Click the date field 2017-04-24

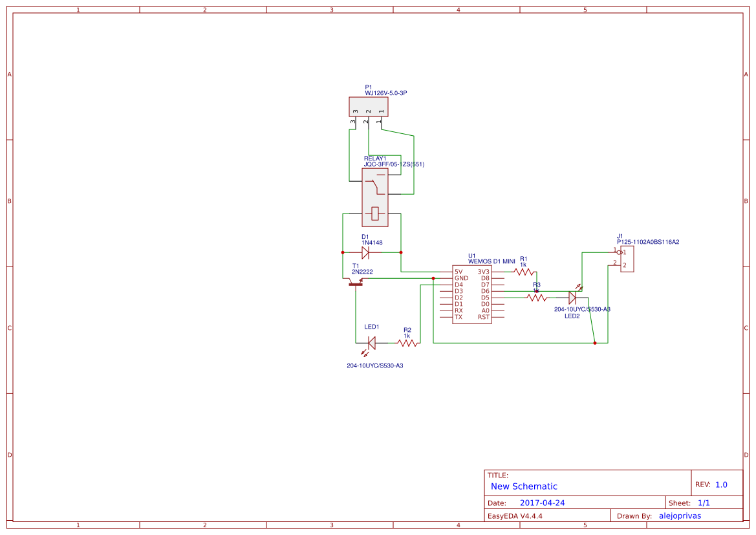pos(542,503)
